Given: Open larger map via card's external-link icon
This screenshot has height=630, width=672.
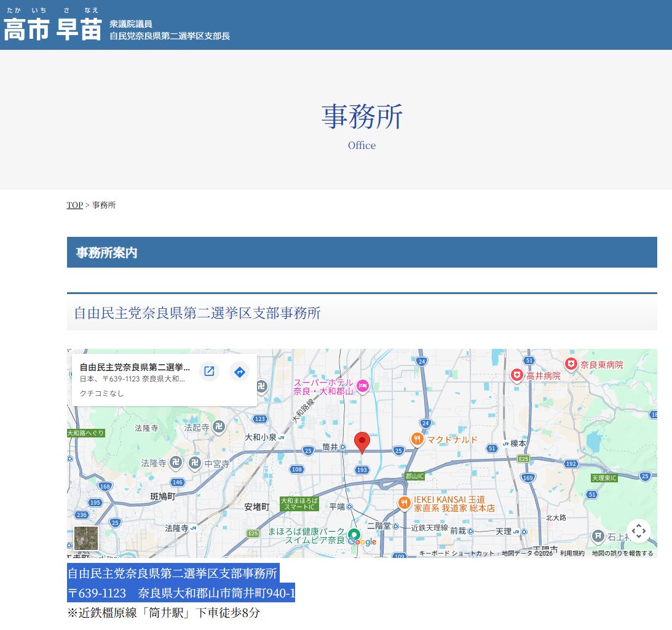Looking at the screenshot, I should pos(209,371).
